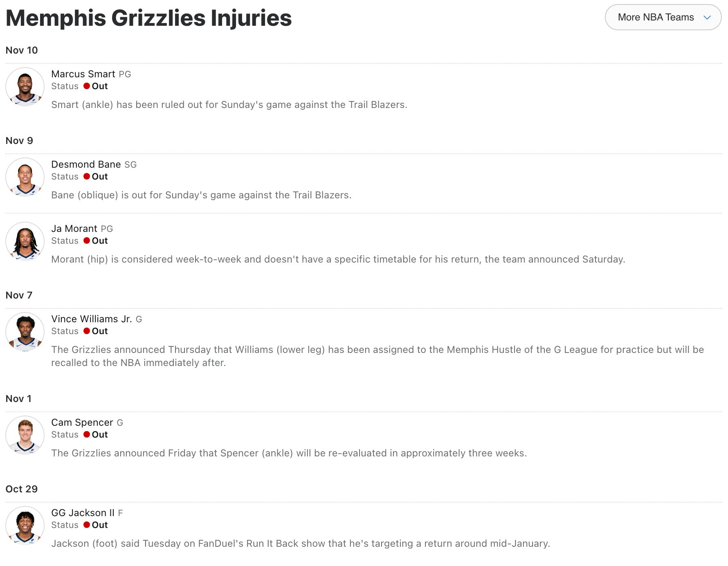
Task: Open the More NBA Teams dropdown
Action: pos(655,17)
